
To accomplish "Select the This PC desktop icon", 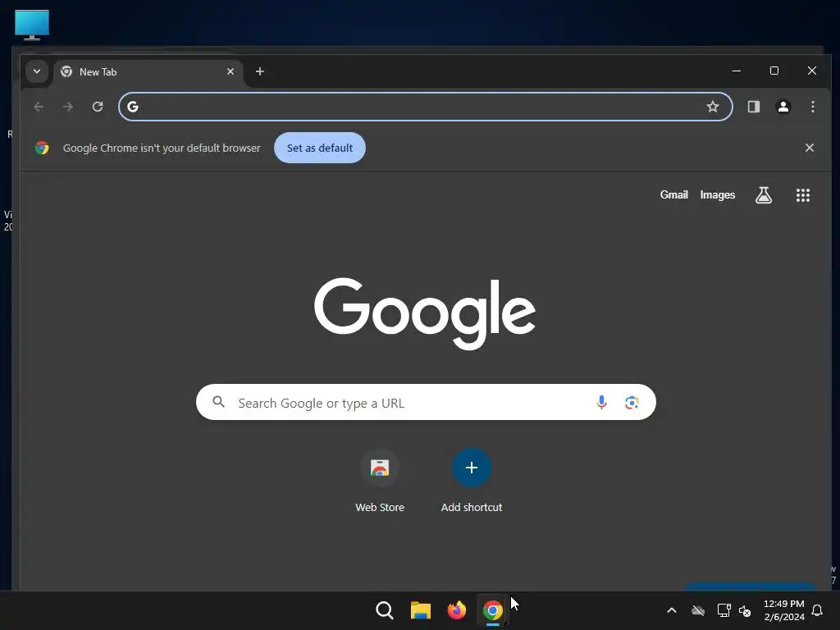I will click(32, 25).
